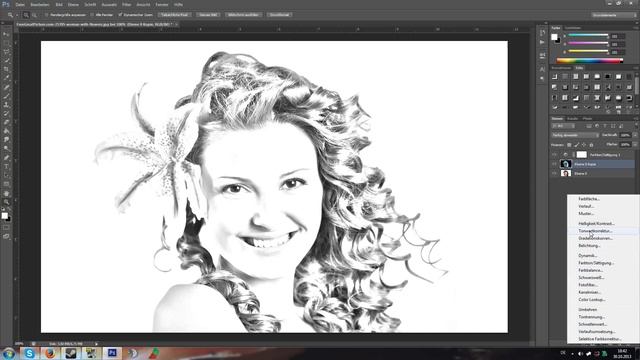Viewport: 640px width, 360px height.
Task: Select the Eraser tool
Action: pos(7,122)
